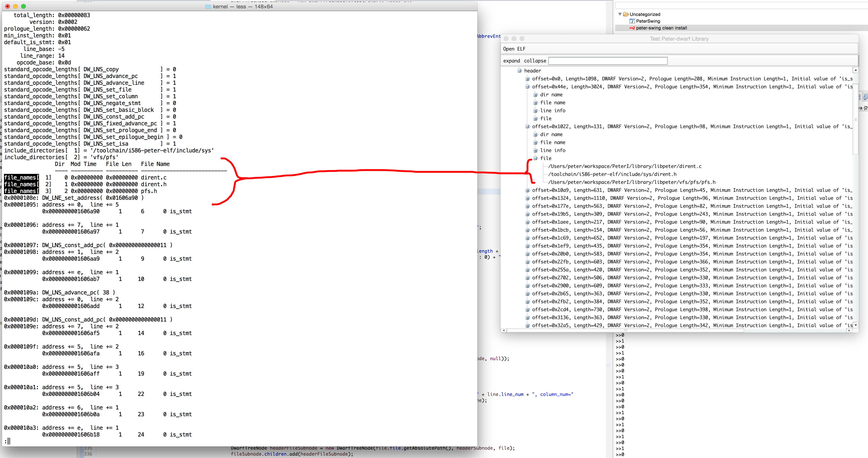Image resolution: width=868 pixels, height=458 pixels.
Task: Expand the offset=0x177e Length=563 node
Action: (527, 206)
